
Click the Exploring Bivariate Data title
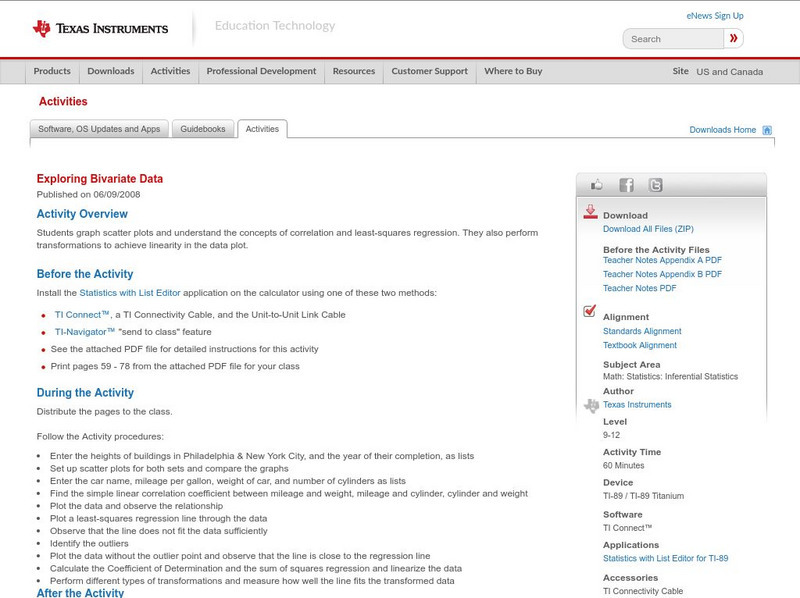(99, 179)
